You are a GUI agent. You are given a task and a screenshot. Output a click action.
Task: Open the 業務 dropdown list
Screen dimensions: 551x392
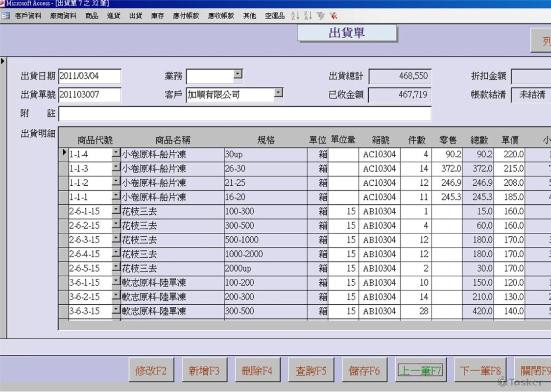pyautogui.click(x=238, y=73)
